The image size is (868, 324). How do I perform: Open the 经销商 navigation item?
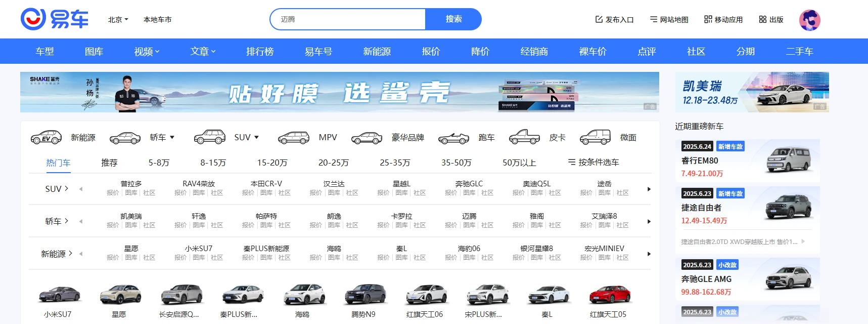[x=534, y=51]
